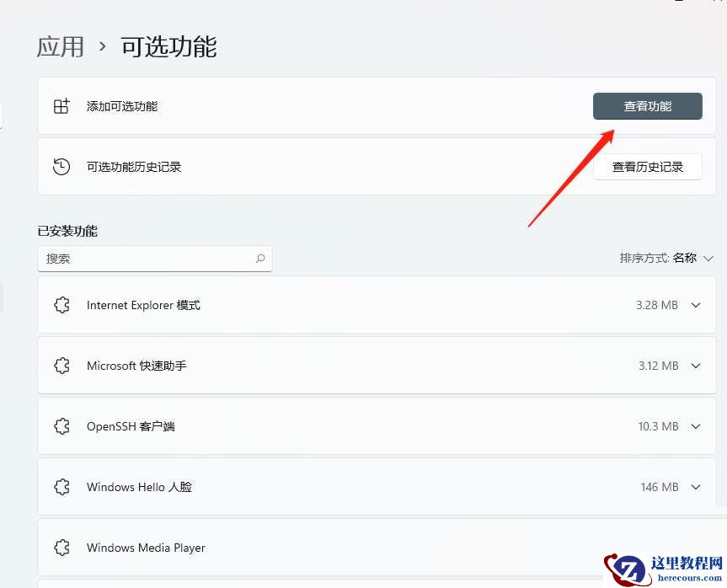The image size is (727, 588).
Task: Click the clock icon beside 可选功能历史记录
Action: [61, 166]
